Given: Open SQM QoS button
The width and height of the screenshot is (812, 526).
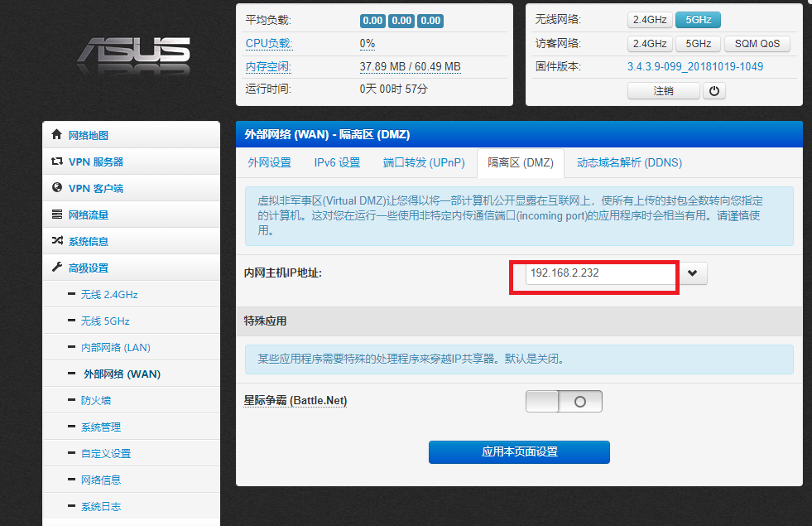Looking at the screenshot, I should click(x=757, y=44).
